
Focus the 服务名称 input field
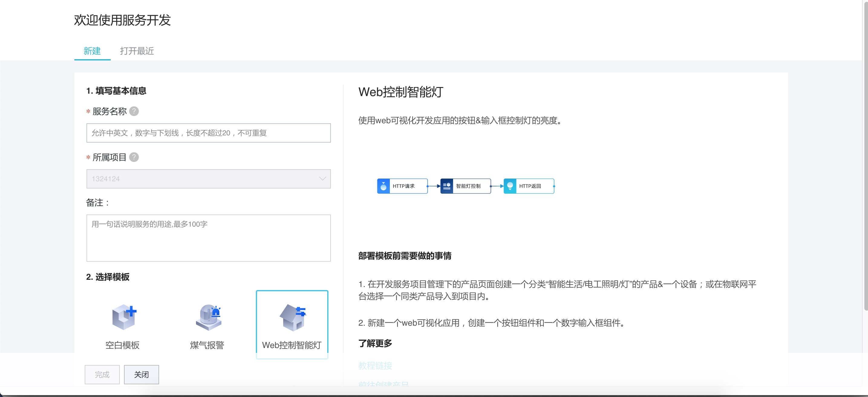coord(209,133)
